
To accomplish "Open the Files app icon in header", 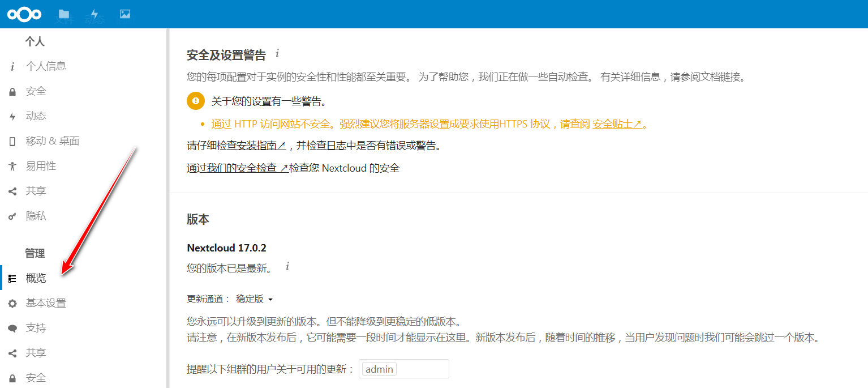I will [64, 14].
